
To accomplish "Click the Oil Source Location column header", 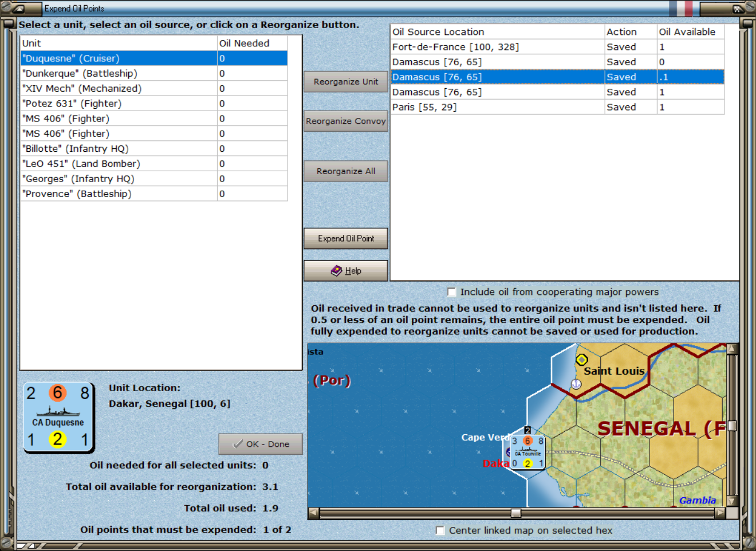I will (x=498, y=32).
